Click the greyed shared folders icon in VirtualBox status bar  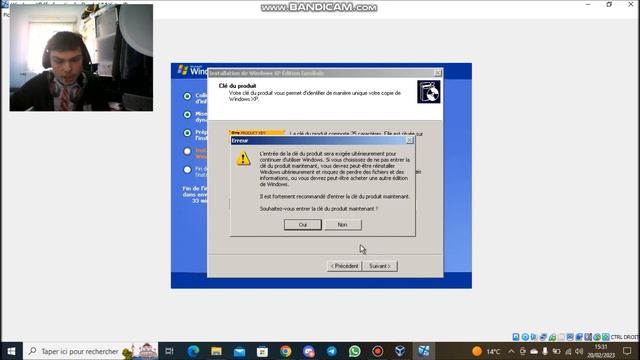tap(561, 337)
